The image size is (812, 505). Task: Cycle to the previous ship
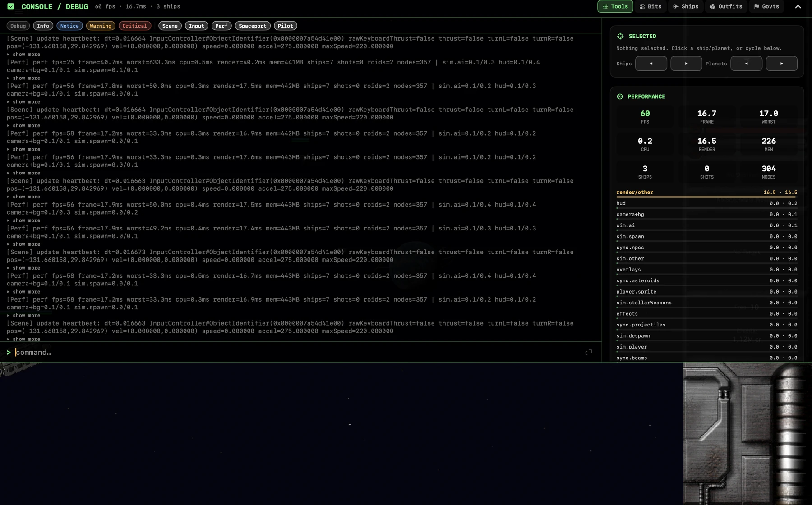[651, 64]
